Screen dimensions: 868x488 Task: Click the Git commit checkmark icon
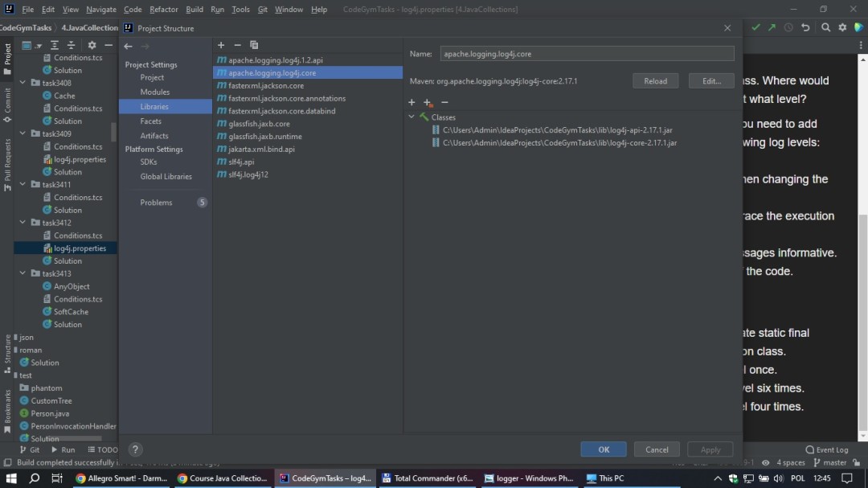click(x=755, y=27)
